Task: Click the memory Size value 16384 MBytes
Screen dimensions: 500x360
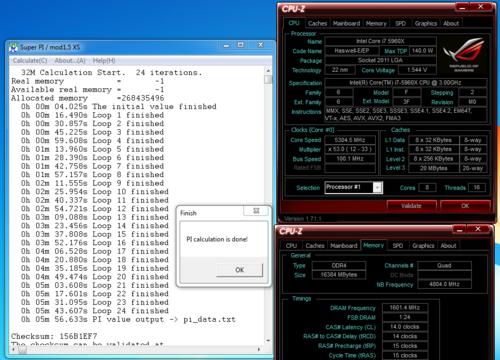Action: point(339,275)
